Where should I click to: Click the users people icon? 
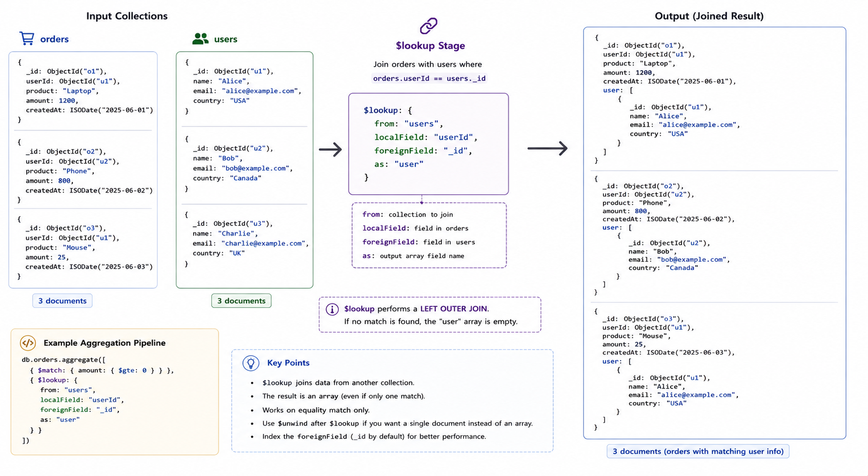(200, 39)
